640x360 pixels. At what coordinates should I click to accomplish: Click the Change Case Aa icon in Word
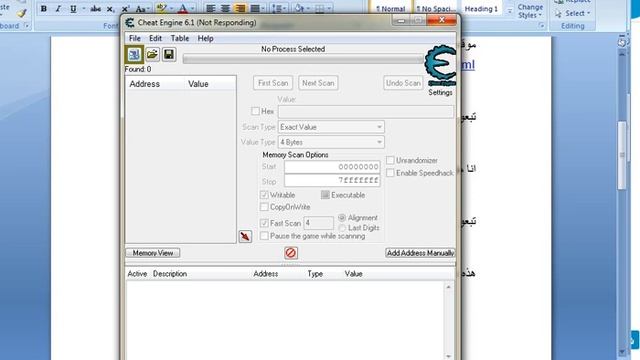click(x=141, y=9)
